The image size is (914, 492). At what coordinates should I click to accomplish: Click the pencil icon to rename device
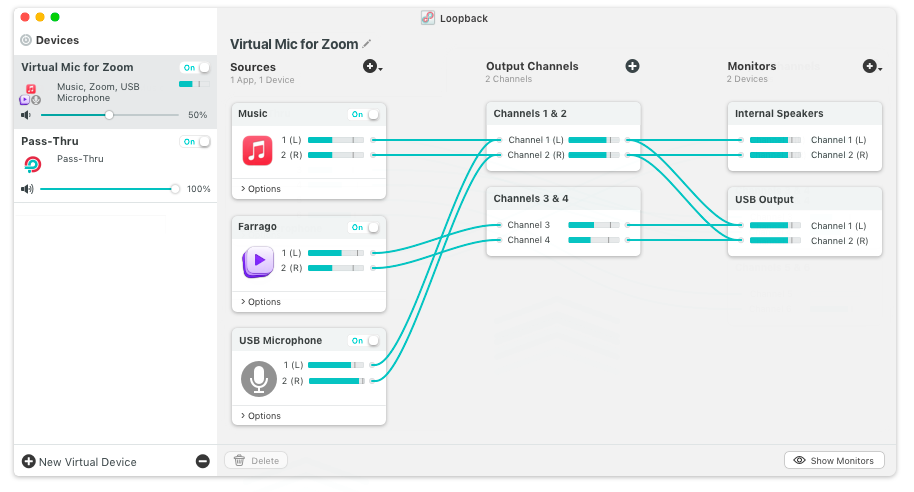pyautogui.click(x=367, y=44)
